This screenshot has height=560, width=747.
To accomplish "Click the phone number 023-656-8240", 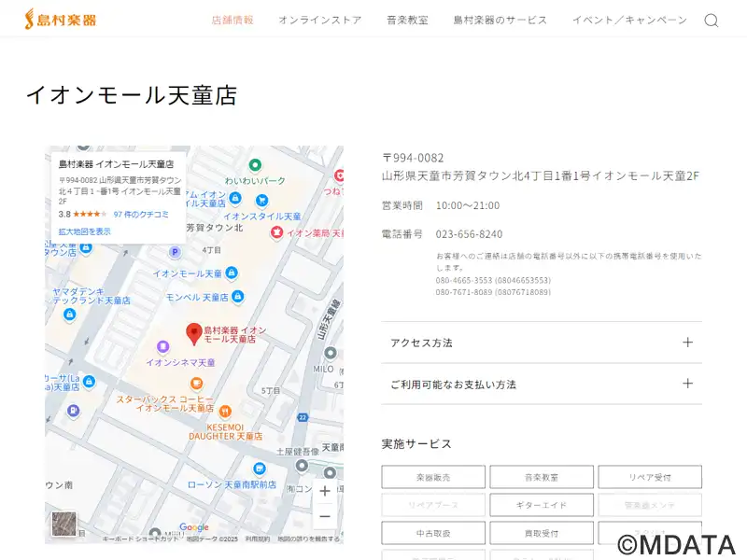I will coord(469,234).
